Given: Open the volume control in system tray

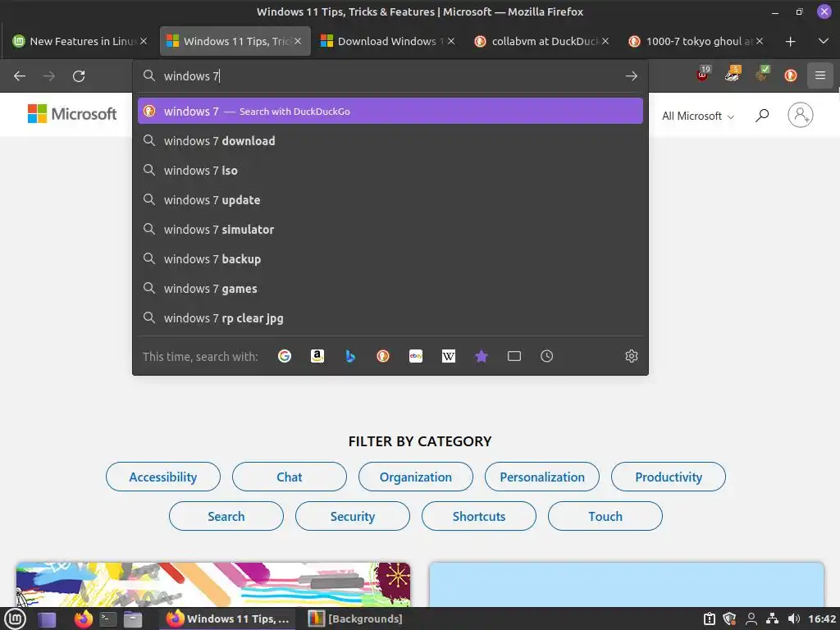Looking at the screenshot, I should click(794, 619).
